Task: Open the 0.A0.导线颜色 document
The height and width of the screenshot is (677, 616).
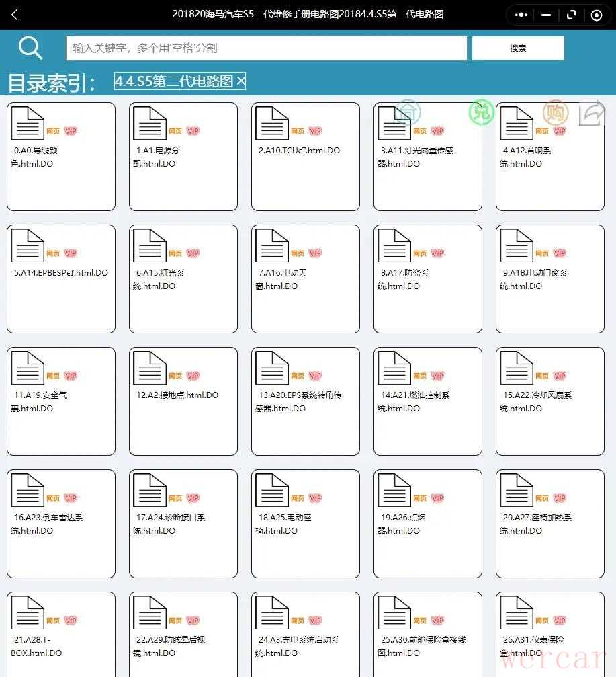Action: [61, 157]
